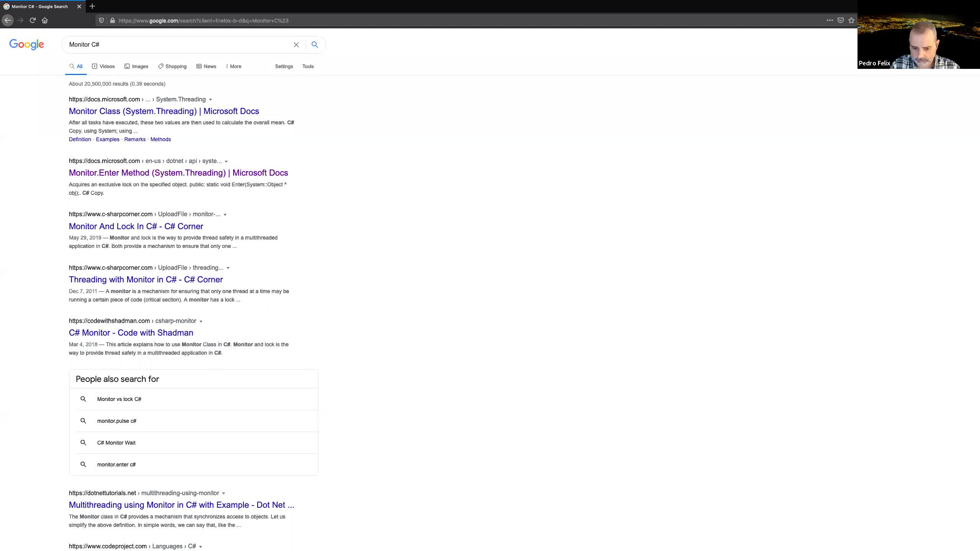Image resolution: width=980 pixels, height=551 pixels.
Task: Open a new browser tab
Action: 92,6
